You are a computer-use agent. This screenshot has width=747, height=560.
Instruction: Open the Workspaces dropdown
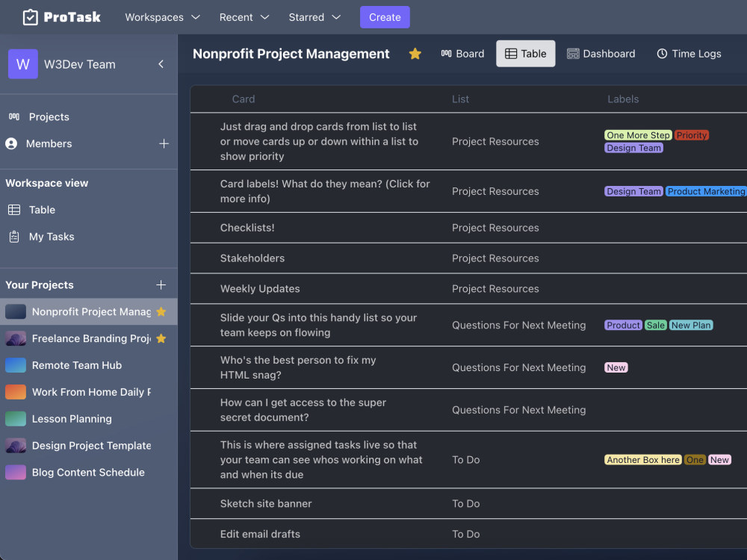point(161,16)
